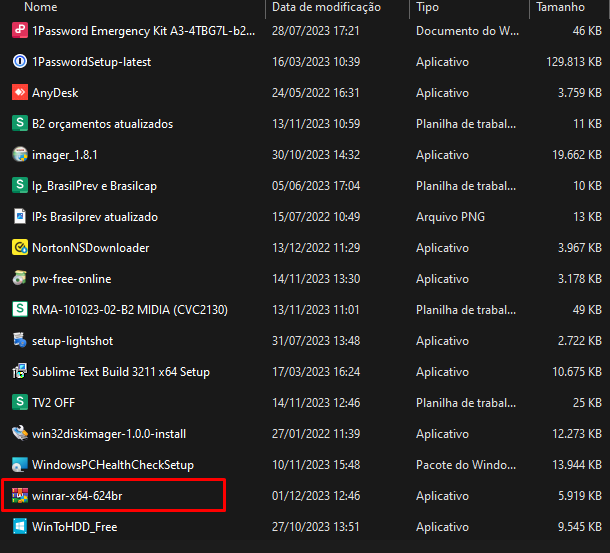The width and height of the screenshot is (610, 553).
Task: Click the 1Password Emergency Kit file icon
Action: (x=20, y=31)
